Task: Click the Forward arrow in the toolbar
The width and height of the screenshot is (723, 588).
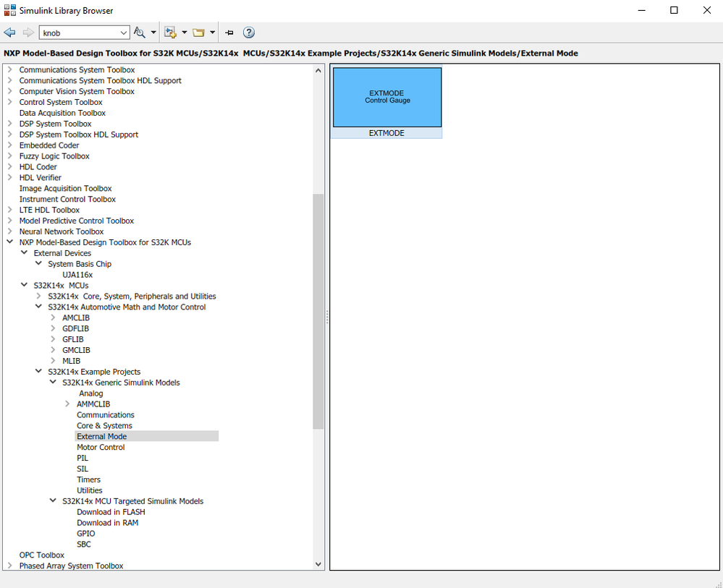Action: pyautogui.click(x=28, y=33)
